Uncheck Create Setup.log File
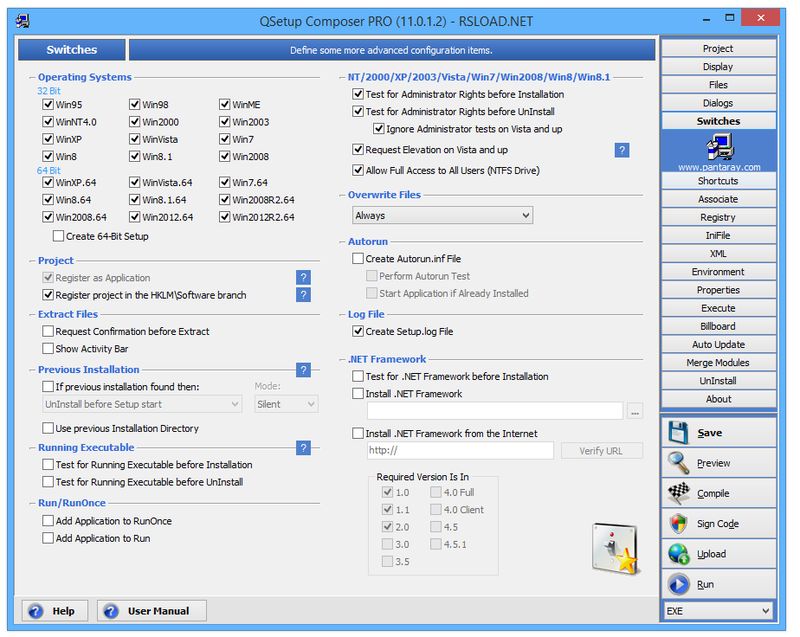This screenshot has height=637, width=800. 358,332
